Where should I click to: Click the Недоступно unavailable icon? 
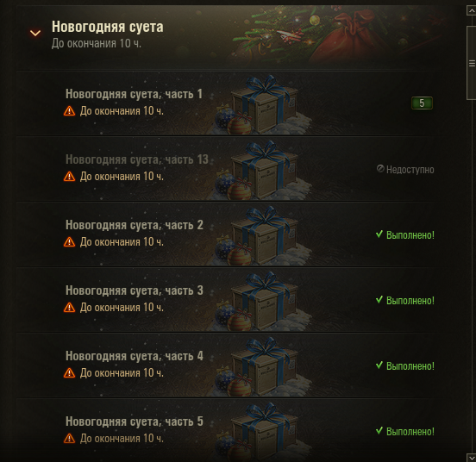click(x=380, y=169)
